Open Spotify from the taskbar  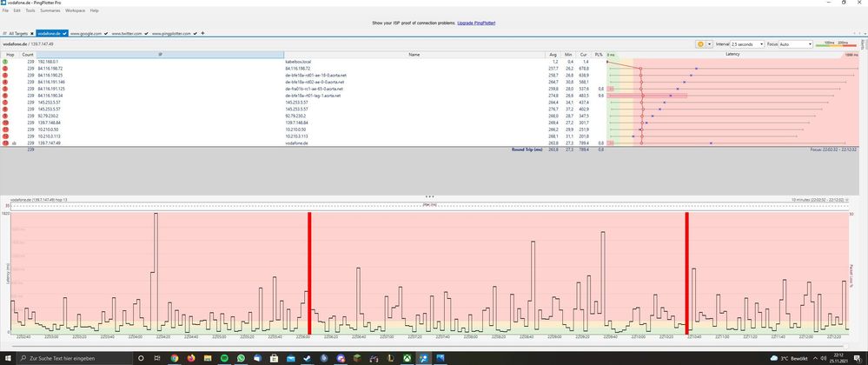tap(224, 358)
